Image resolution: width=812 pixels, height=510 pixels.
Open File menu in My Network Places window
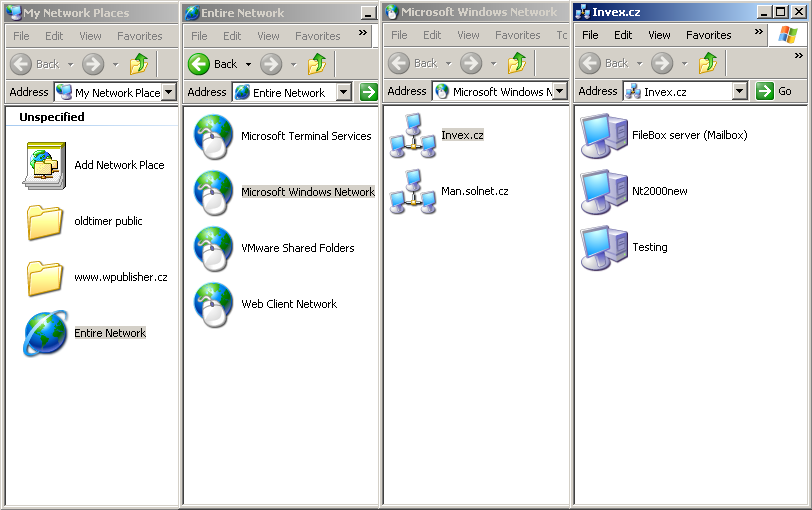point(21,36)
